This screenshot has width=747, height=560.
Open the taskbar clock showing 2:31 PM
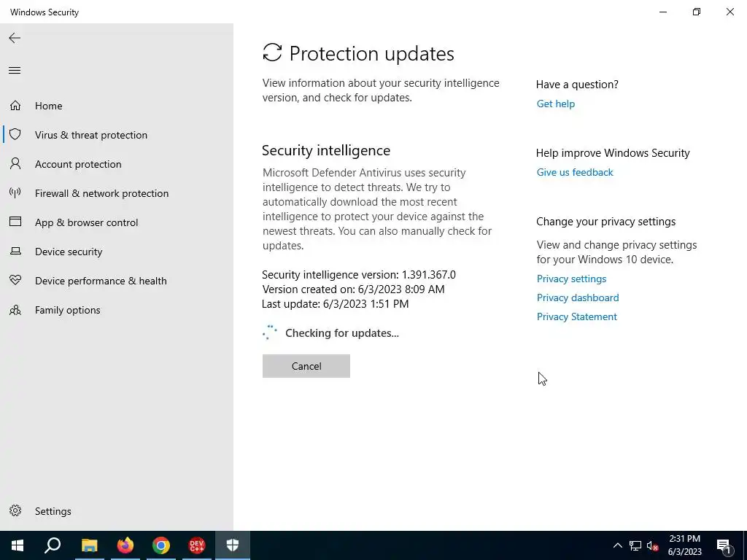point(684,545)
